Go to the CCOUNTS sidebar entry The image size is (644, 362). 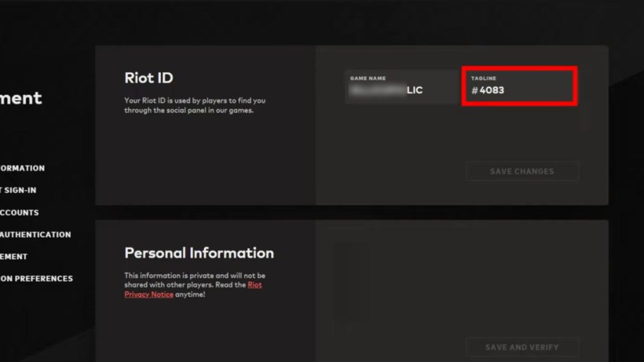19,212
